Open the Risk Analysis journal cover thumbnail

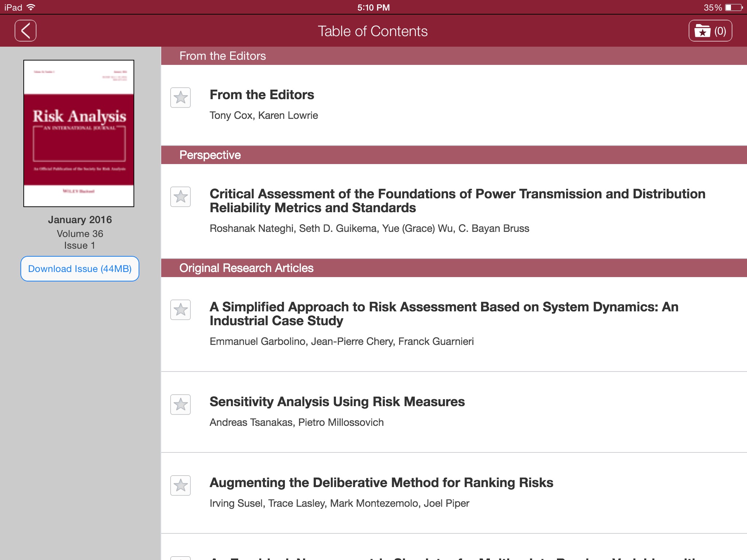click(x=79, y=133)
